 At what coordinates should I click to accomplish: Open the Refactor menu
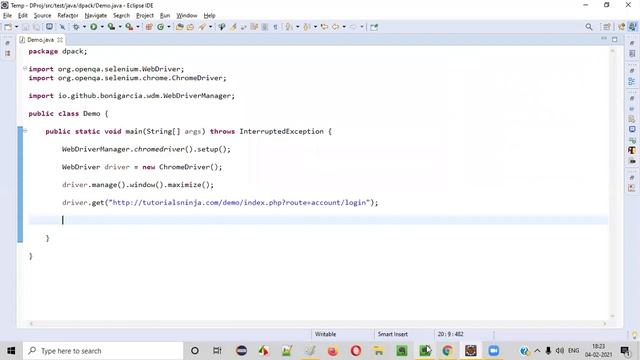point(68,16)
